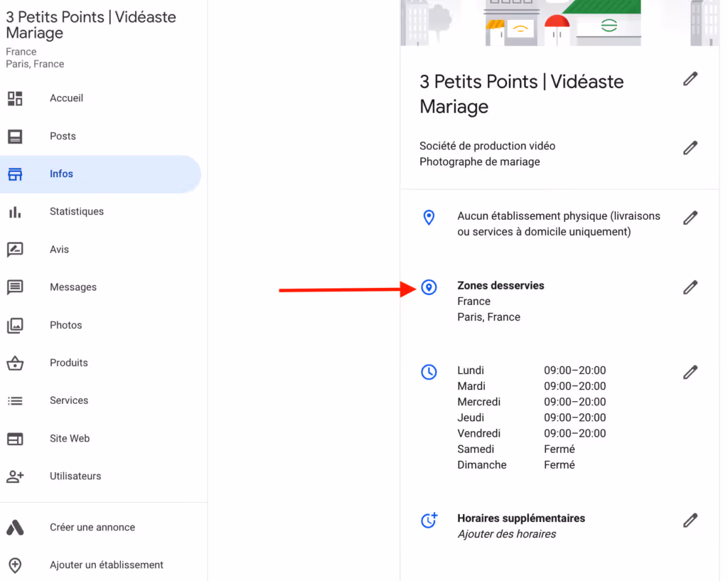Click the Services list icon
Viewport: 728px width, 581px height.
[x=15, y=401]
